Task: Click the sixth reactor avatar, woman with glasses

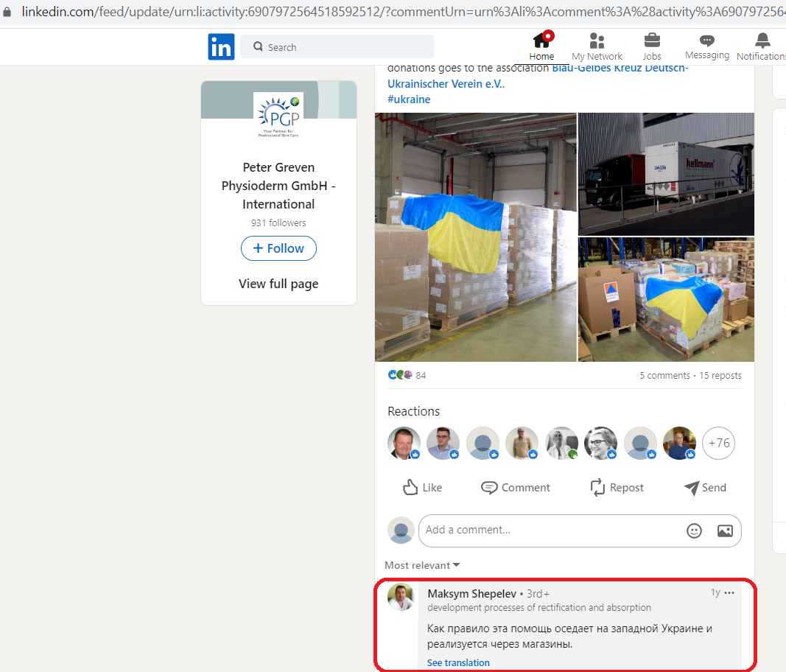Action: (600, 444)
